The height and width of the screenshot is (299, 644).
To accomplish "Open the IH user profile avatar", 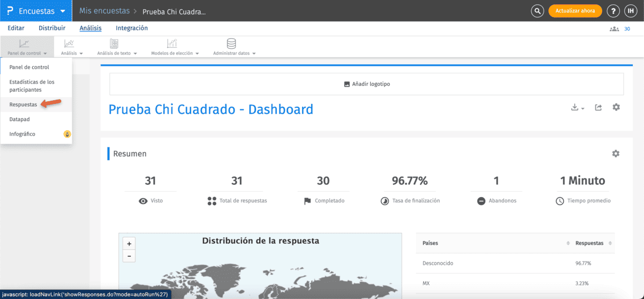I will pyautogui.click(x=630, y=11).
